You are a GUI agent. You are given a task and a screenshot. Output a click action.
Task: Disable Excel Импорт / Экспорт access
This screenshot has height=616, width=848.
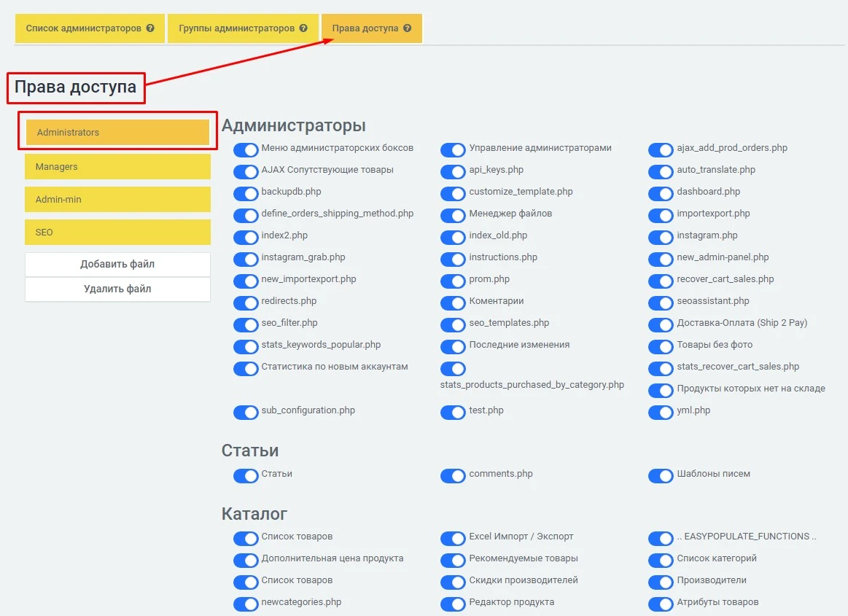click(x=453, y=539)
